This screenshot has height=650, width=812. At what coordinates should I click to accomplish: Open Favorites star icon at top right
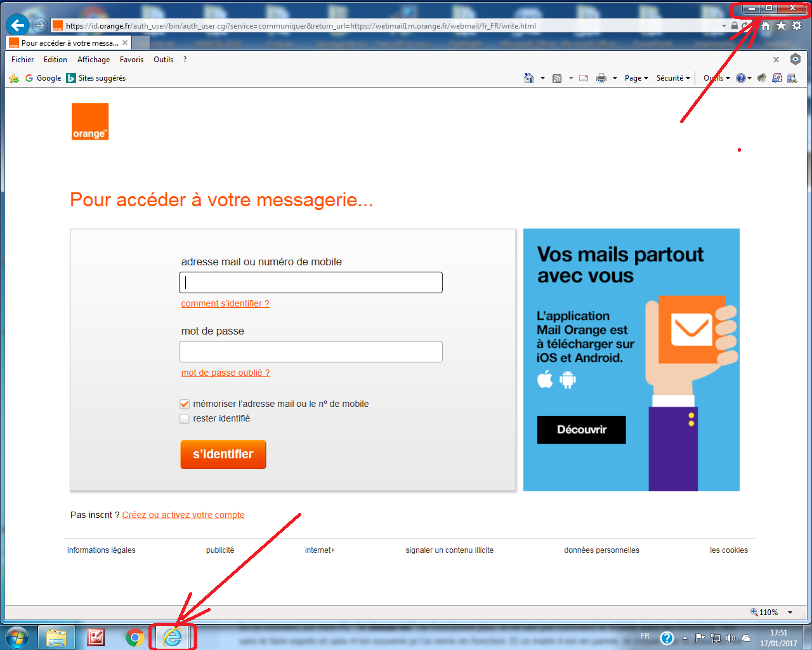(x=781, y=26)
